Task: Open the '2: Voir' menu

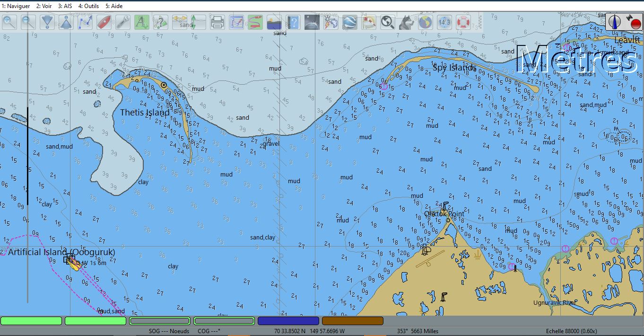Action: click(x=44, y=6)
